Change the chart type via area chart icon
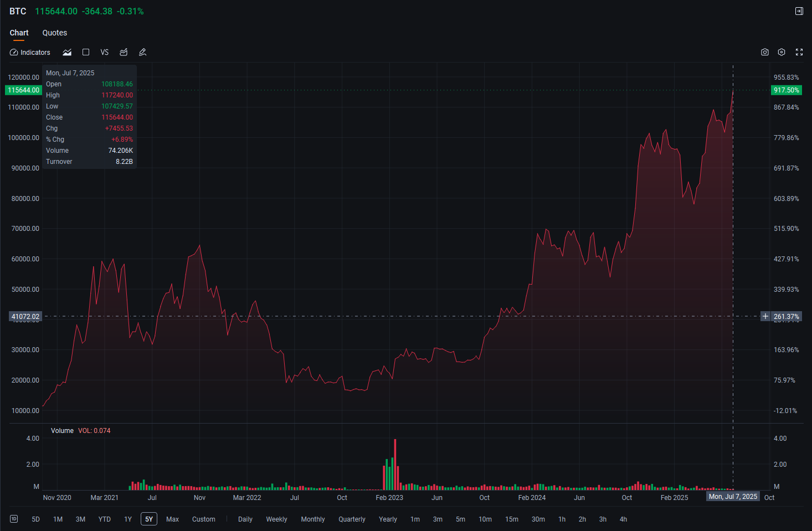Image resolution: width=812 pixels, height=531 pixels. click(67, 52)
